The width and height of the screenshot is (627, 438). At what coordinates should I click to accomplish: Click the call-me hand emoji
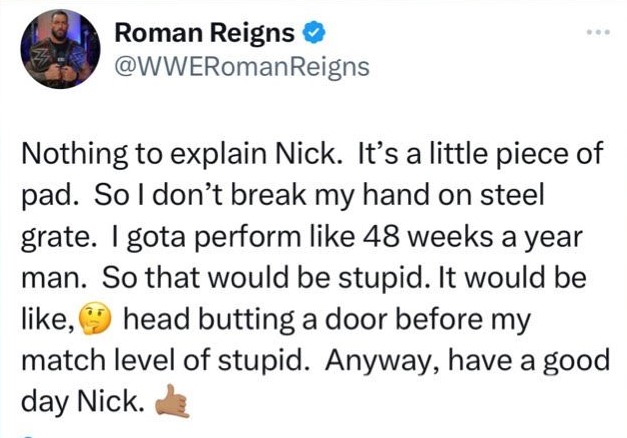click(x=172, y=401)
